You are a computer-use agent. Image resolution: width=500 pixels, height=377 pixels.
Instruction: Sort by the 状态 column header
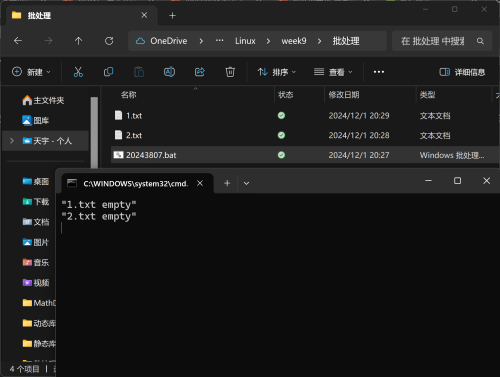pyautogui.click(x=285, y=95)
